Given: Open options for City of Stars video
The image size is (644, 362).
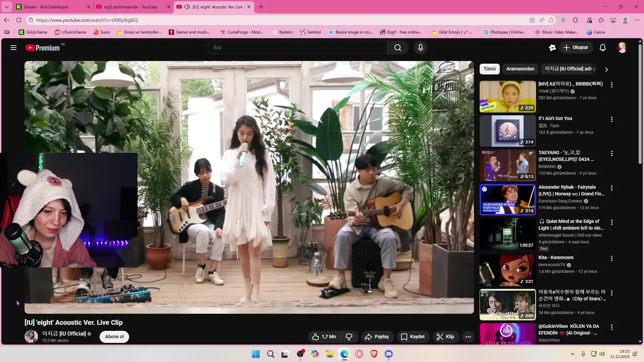Looking at the screenshot, I should pyautogui.click(x=612, y=293).
